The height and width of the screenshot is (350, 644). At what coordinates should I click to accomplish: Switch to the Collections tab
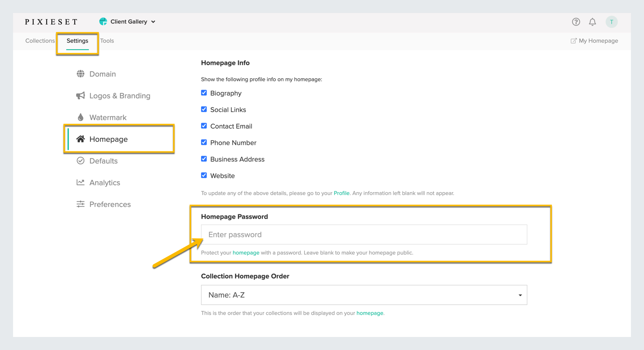pos(40,41)
